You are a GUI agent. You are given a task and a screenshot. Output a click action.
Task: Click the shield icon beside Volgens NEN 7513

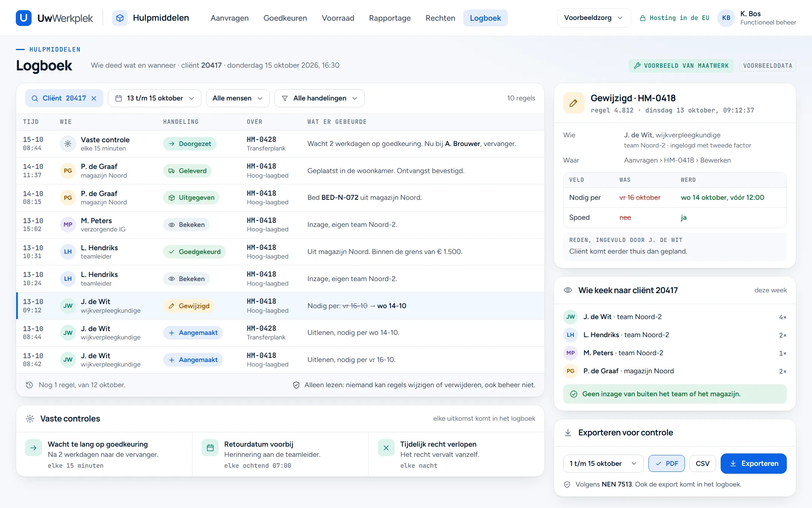(x=567, y=485)
